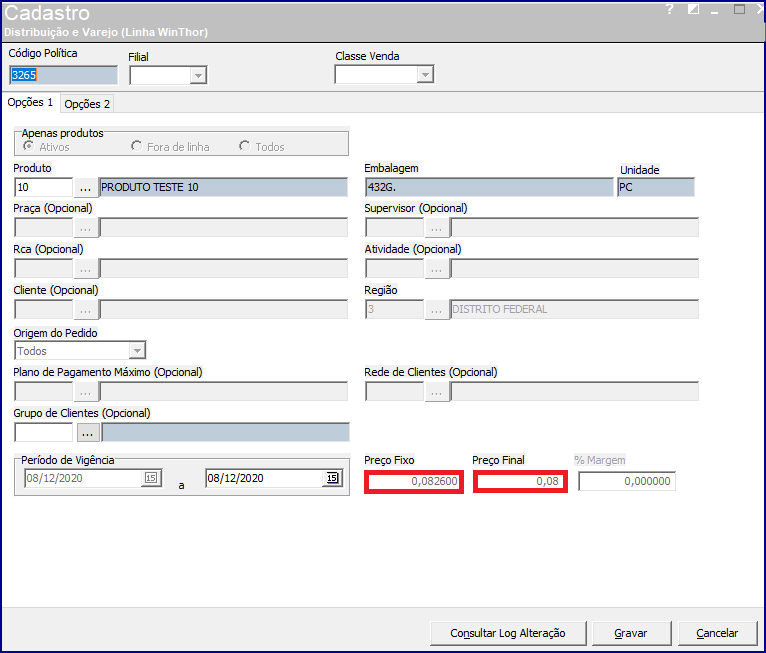The image size is (766, 653).
Task: Switch to the Opções 1 tab
Action: (x=30, y=103)
